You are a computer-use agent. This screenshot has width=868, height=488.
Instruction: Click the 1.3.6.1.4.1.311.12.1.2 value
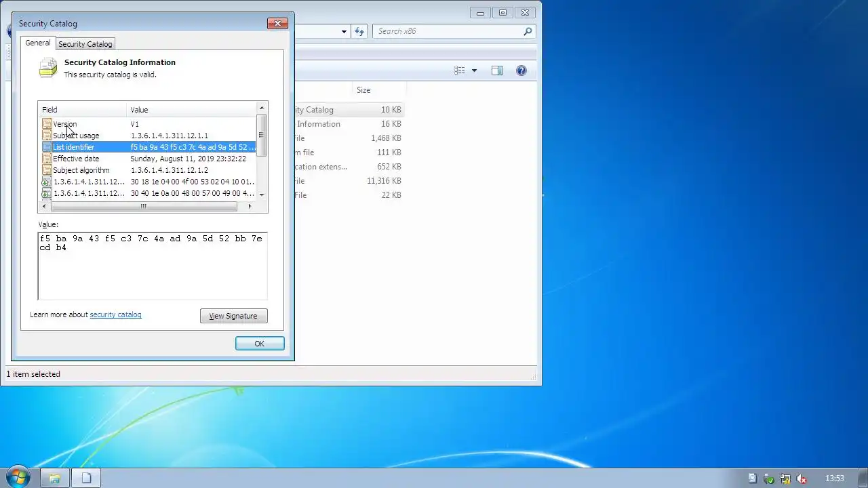[x=169, y=170]
